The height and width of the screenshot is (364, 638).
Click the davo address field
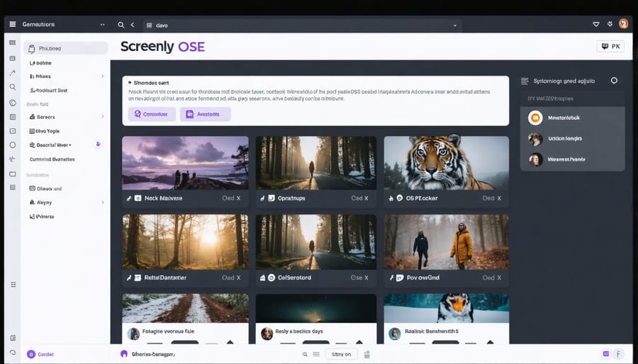(x=302, y=25)
